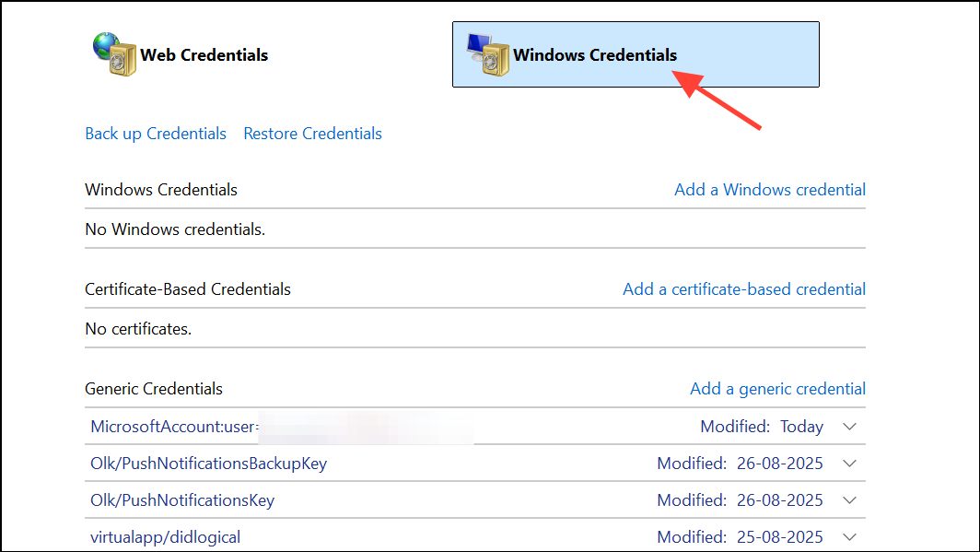Add a generic credential
980x552 pixels.
(x=777, y=389)
